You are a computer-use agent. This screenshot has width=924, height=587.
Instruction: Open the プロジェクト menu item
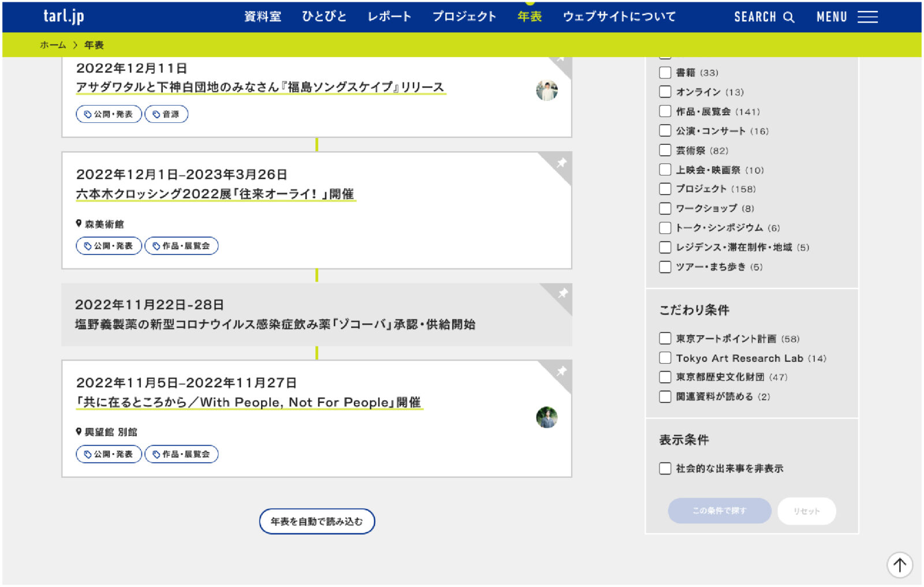pyautogui.click(x=464, y=17)
